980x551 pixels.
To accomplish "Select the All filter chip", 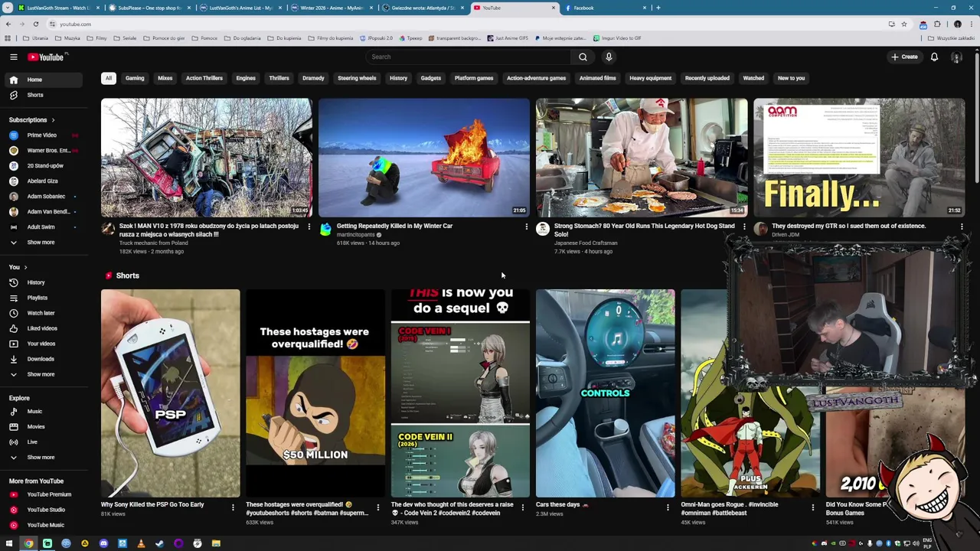I will tap(109, 78).
